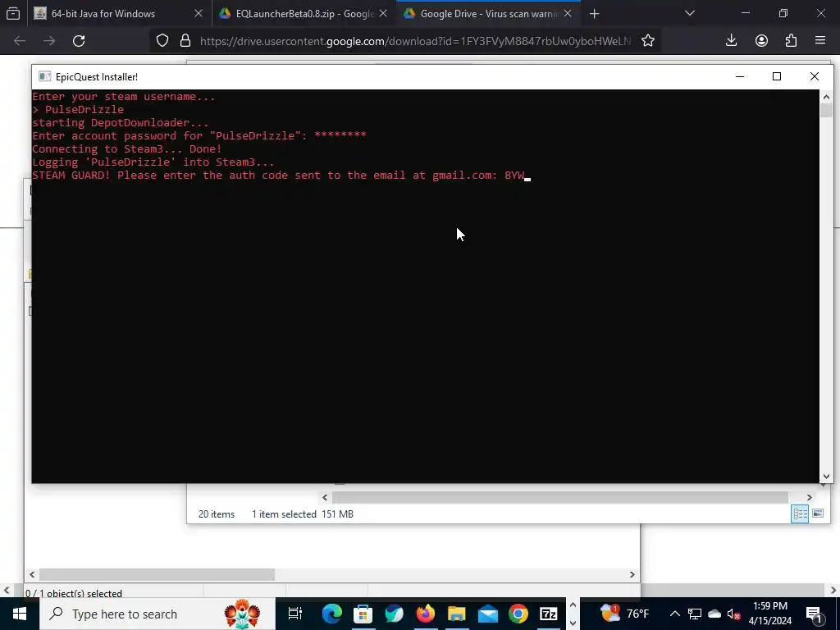Open the Firefox extensions puzzle icon
This screenshot has height=630, width=840.
point(792,41)
